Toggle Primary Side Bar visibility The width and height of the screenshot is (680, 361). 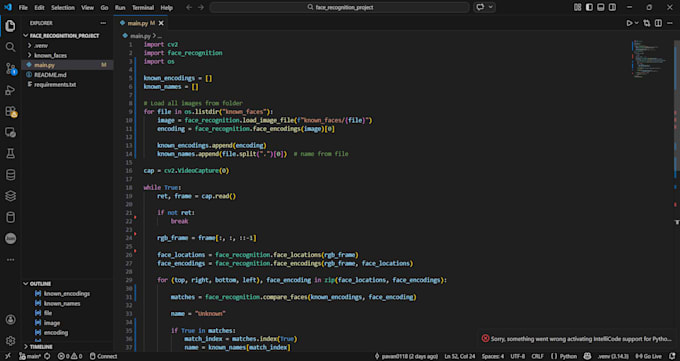click(x=589, y=7)
